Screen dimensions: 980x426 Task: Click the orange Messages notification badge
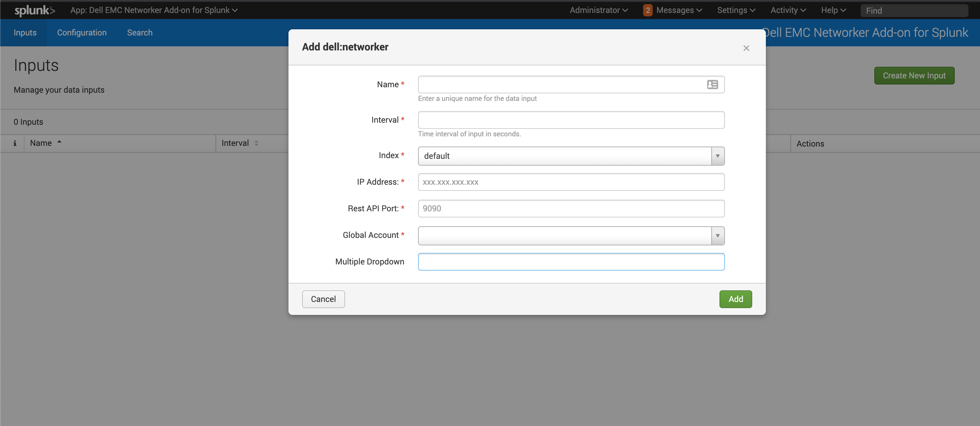pyautogui.click(x=647, y=10)
